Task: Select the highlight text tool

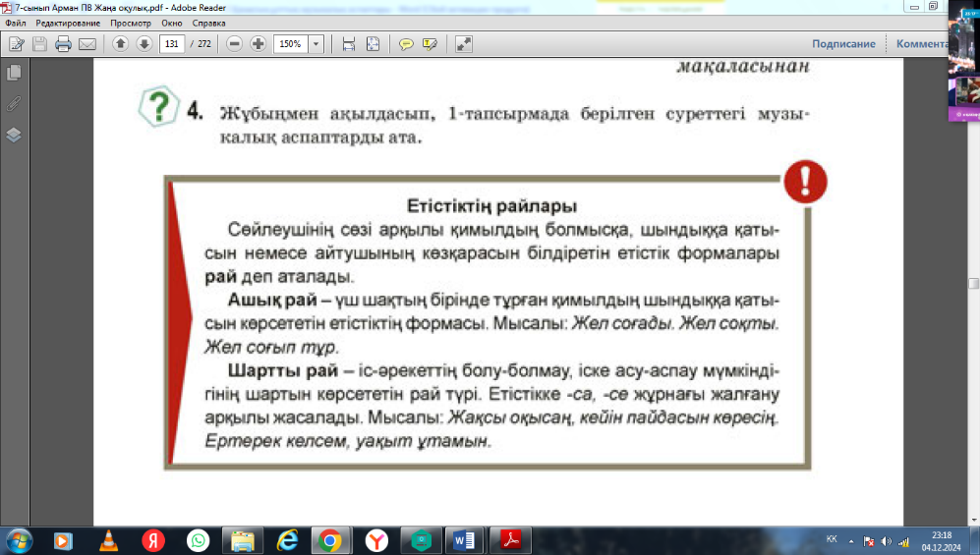Action: click(x=430, y=43)
